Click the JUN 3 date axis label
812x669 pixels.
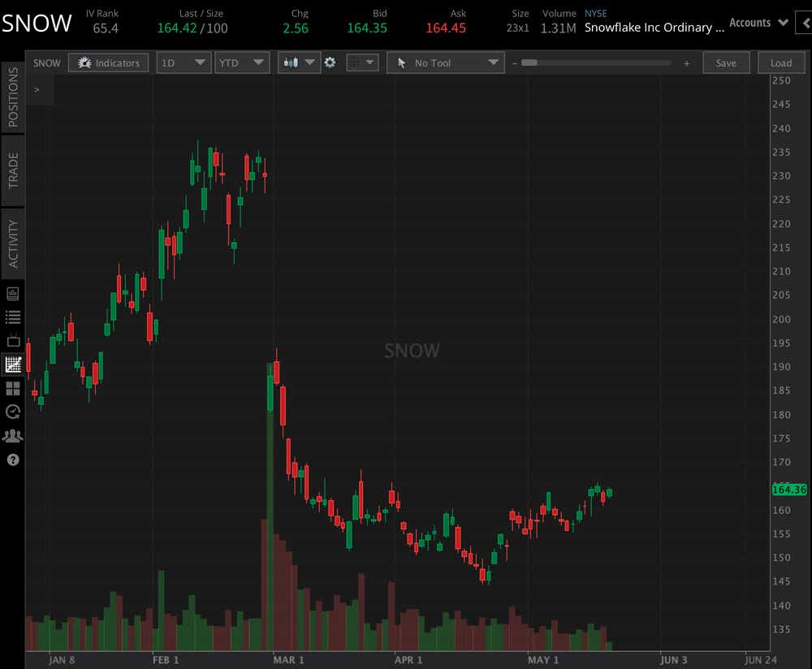(674, 660)
